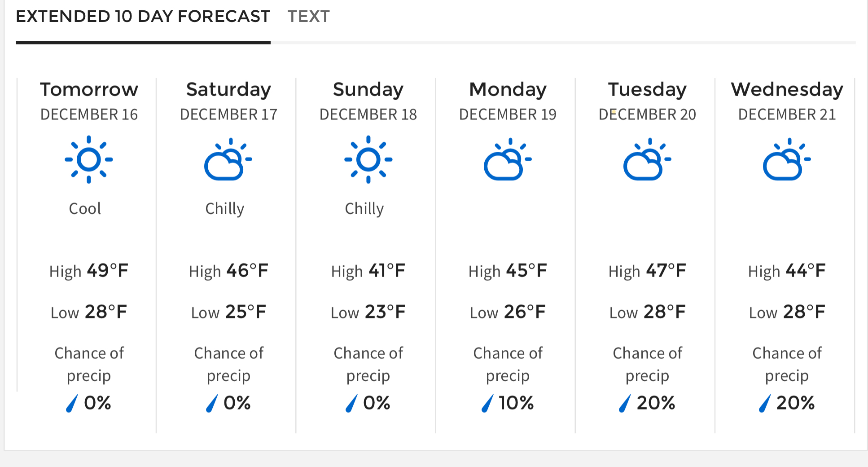Open the Extended 10 Day Forecast tab
868x467 pixels.
coord(143,17)
